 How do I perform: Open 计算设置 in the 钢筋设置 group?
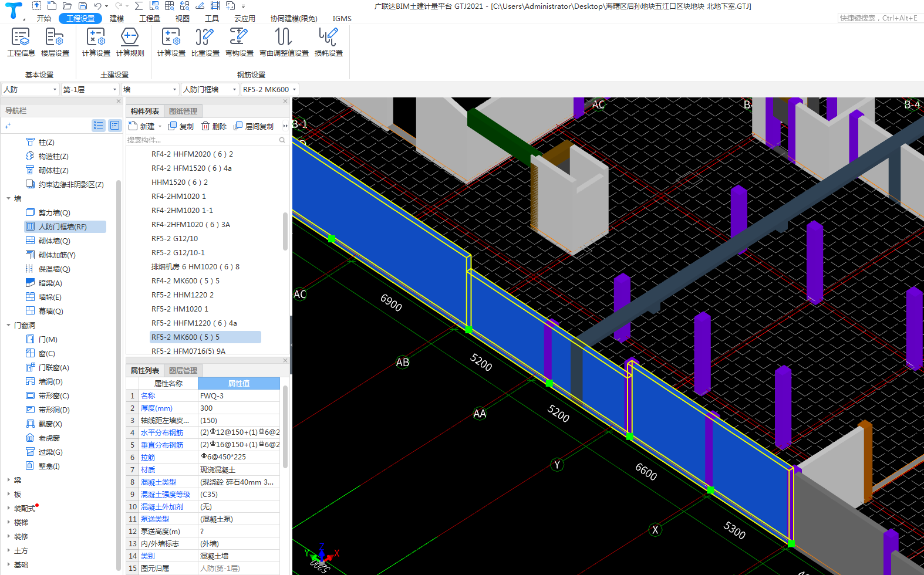[x=171, y=42]
